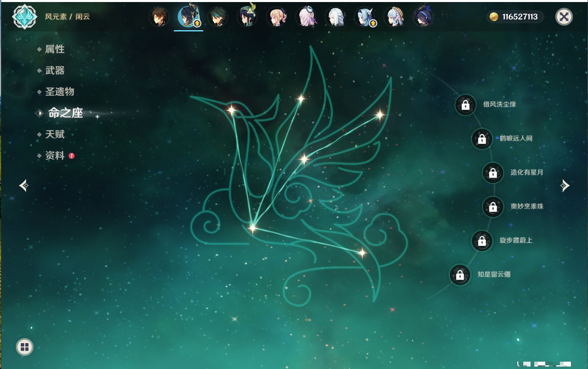Open the 武器 weapon tab

click(x=55, y=71)
